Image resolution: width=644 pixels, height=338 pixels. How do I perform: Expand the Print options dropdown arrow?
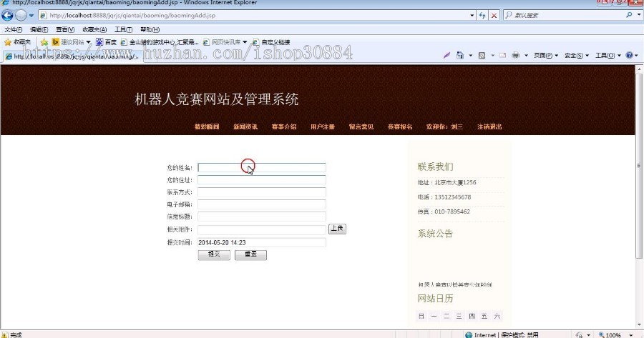click(x=526, y=55)
